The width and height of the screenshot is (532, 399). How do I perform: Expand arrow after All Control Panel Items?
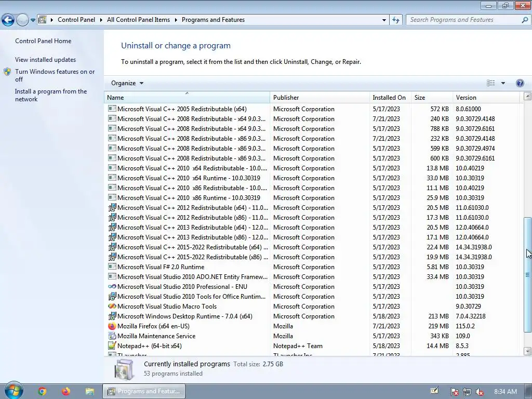pos(176,20)
